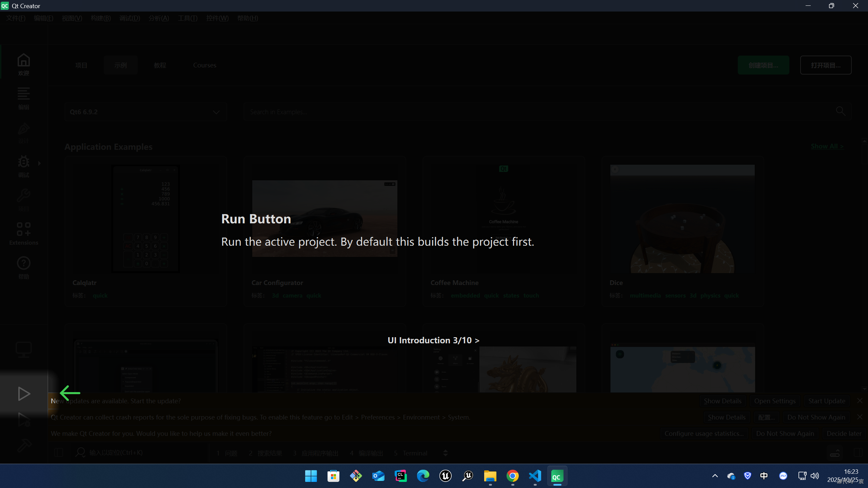Click the kit selector monitor icon

pyautogui.click(x=24, y=350)
